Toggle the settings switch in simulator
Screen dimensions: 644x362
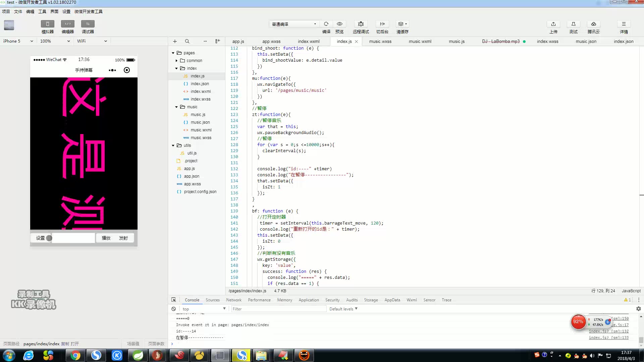49,238
